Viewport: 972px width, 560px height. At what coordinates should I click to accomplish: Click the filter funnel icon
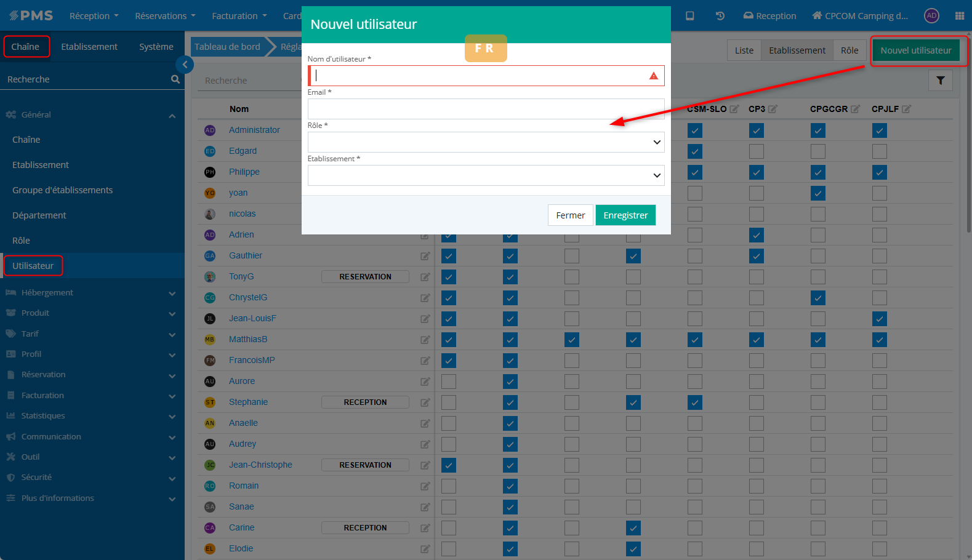940,81
